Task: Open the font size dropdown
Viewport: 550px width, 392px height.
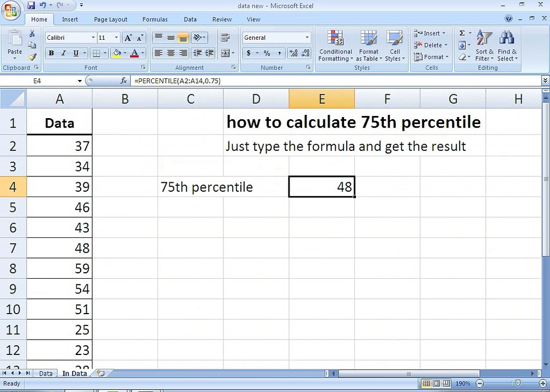Action: [117, 38]
